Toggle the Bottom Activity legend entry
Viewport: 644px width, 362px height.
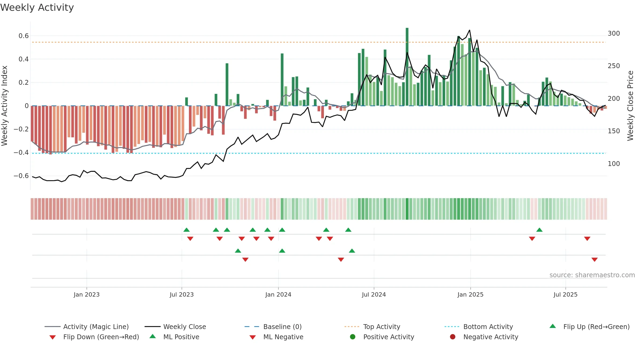[479, 327]
